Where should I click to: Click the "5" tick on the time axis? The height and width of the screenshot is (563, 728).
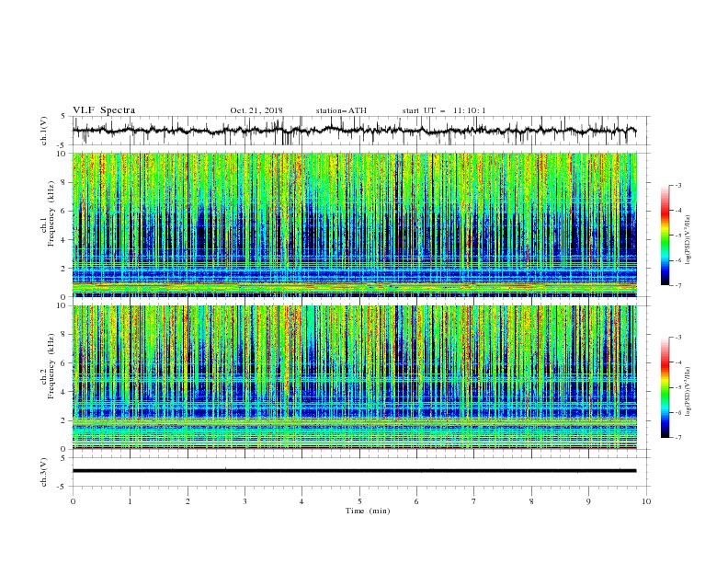[359, 501]
